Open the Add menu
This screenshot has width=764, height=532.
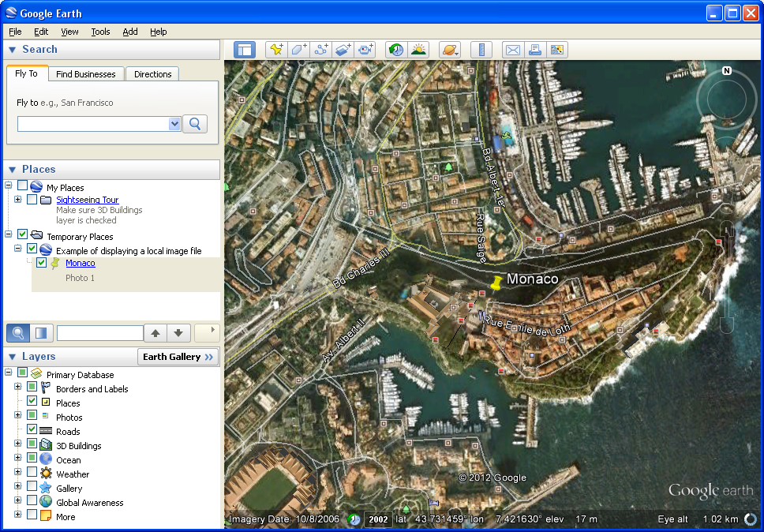[x=130, y=32]
